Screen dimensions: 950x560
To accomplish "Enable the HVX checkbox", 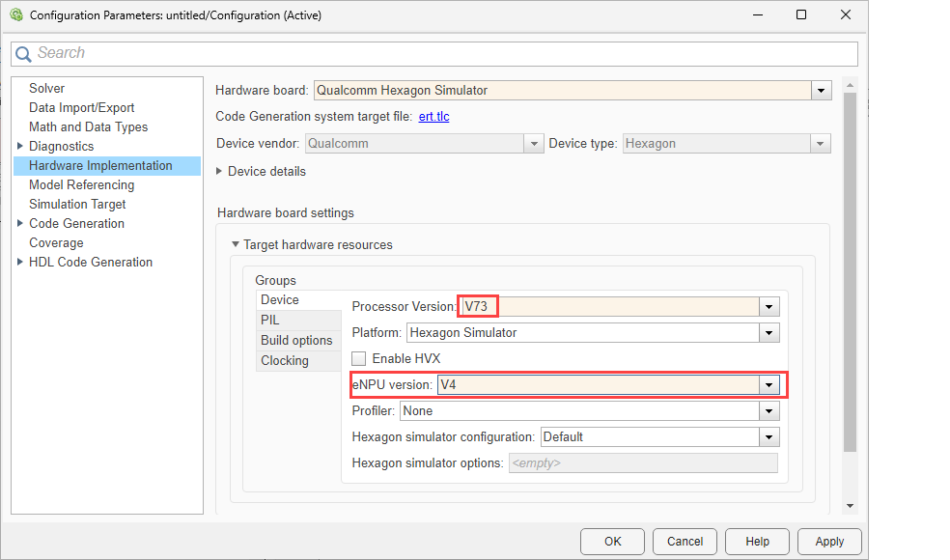I will [359, 358].
